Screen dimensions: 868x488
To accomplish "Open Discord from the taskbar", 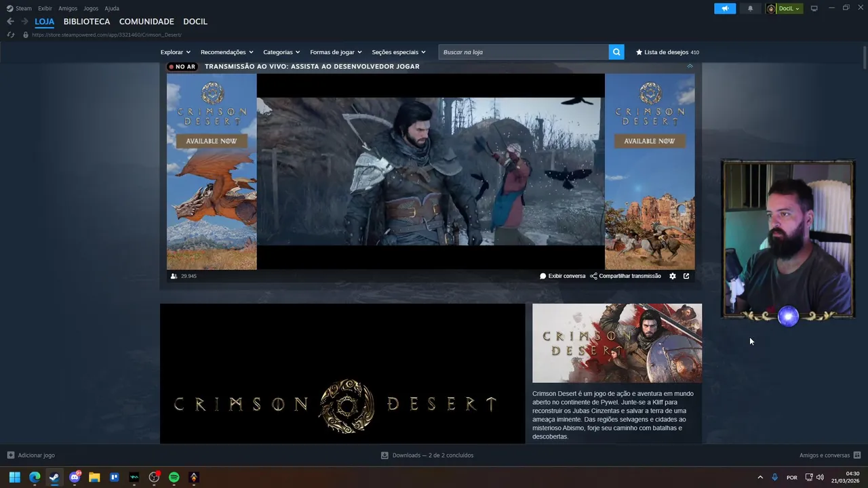I will [x=75, y=477].
